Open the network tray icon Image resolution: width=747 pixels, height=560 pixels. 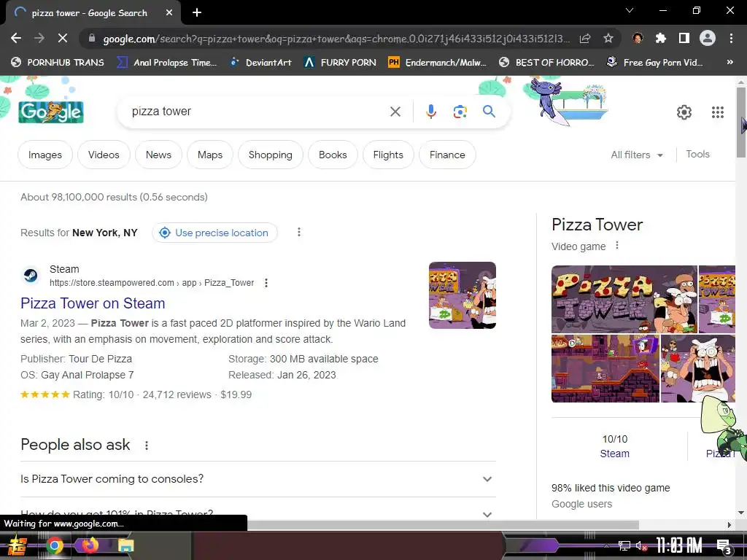tap(624, 545)
